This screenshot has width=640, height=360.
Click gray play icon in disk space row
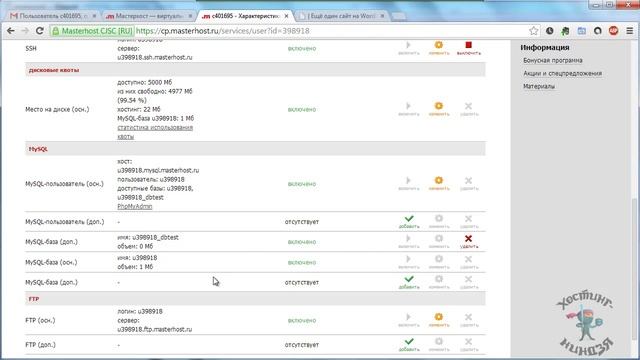tap(408, 106)
